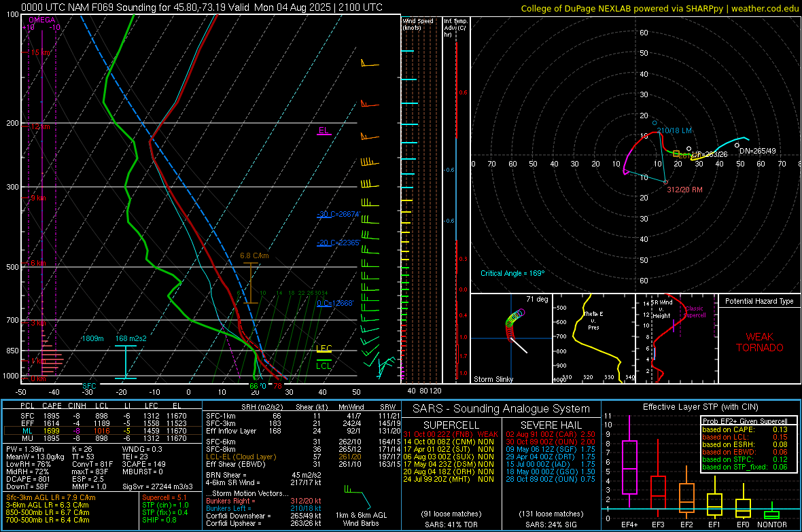802x532 pixels.
Task: Click the "02 Aug 91 00Z (CAR) 2.50" hail analogue
Action: click(551, 434)
